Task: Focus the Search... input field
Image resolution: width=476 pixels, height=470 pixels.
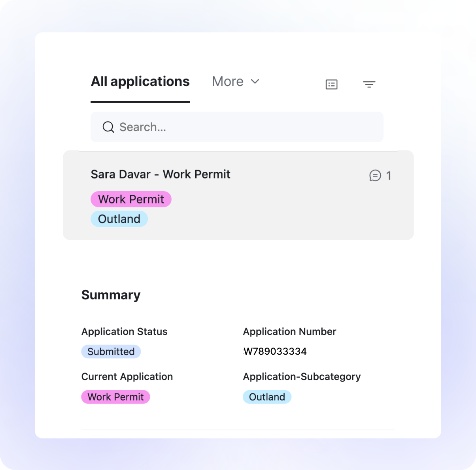Action: coord(237,127)
